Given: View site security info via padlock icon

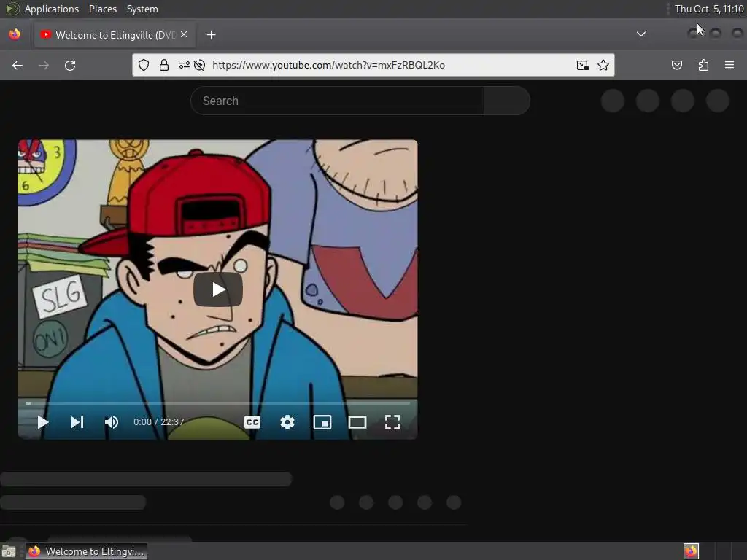Looking at the screenshot, I should (164, 65).
